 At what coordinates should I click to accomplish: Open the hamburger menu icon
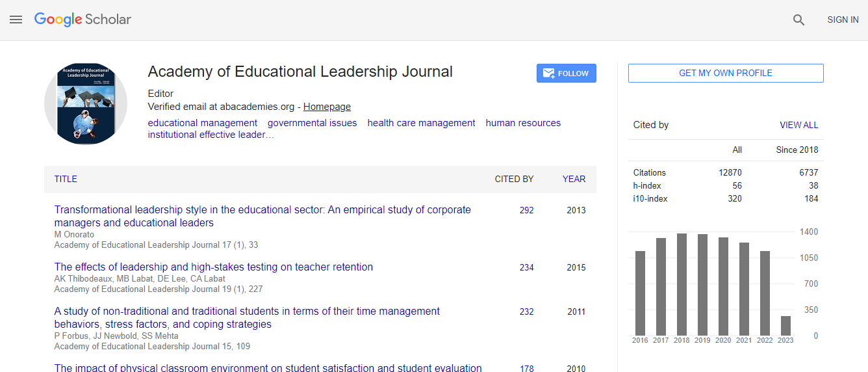pos(16,20)
